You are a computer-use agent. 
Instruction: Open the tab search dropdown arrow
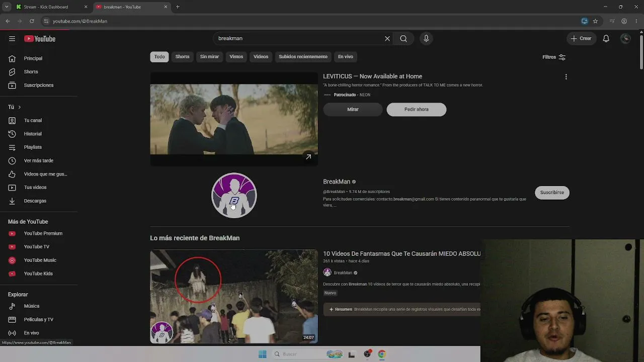(x=7, y=7)
